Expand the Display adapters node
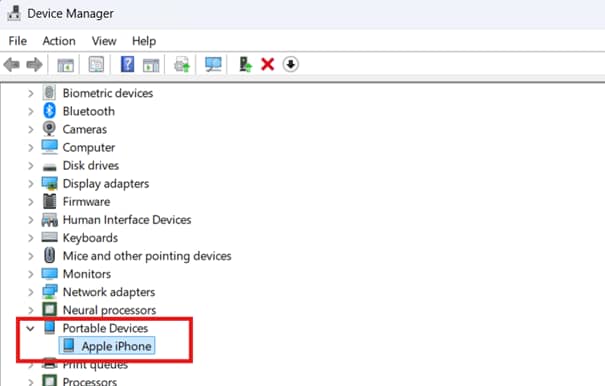Screen dimensions: 605x386 (30, 184)
